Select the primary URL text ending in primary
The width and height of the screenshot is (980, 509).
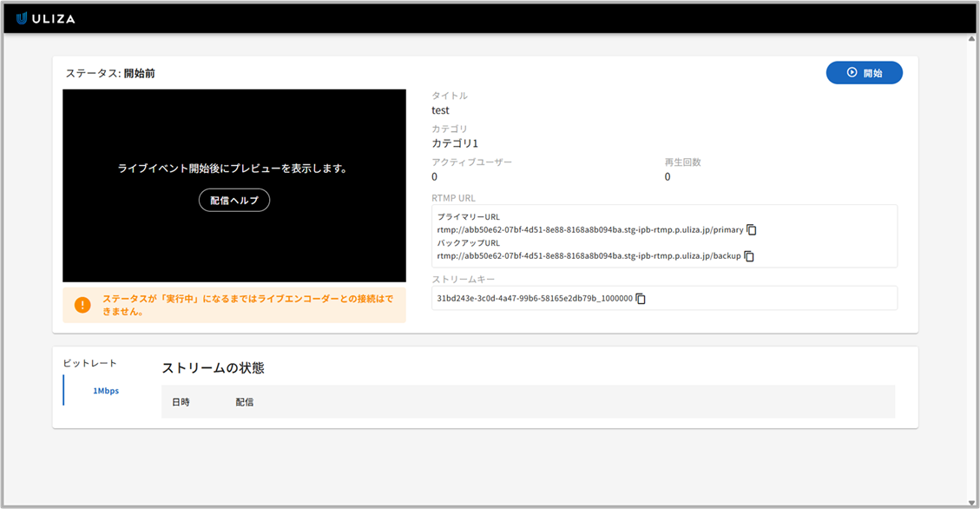coord(590,230)
